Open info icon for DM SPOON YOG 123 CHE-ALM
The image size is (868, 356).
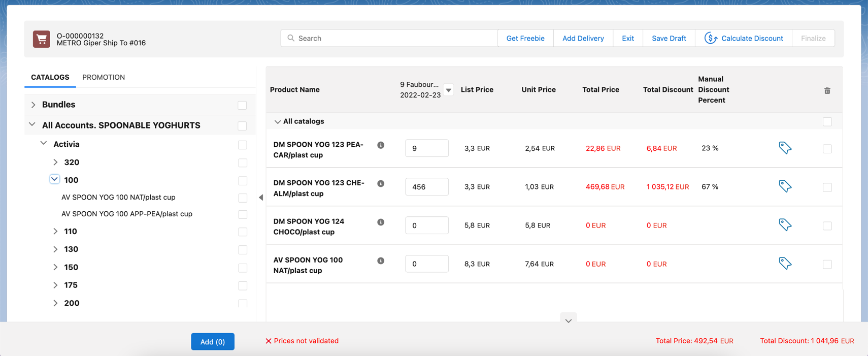coord(381,184)
